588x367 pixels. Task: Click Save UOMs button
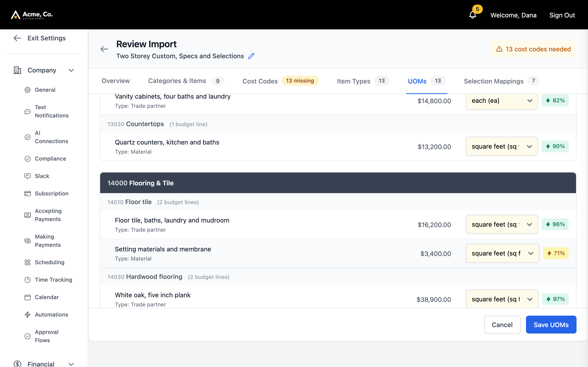pos(551,325)
